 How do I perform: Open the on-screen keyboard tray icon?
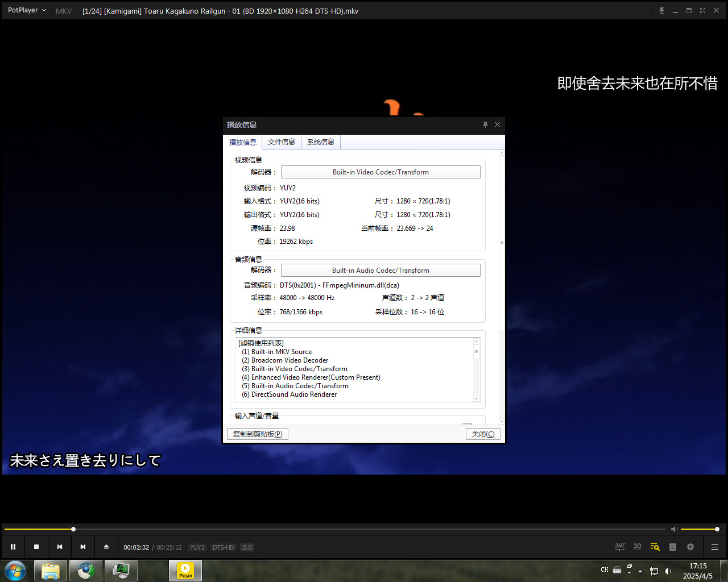pyautogui.click(x=617, y=570)
